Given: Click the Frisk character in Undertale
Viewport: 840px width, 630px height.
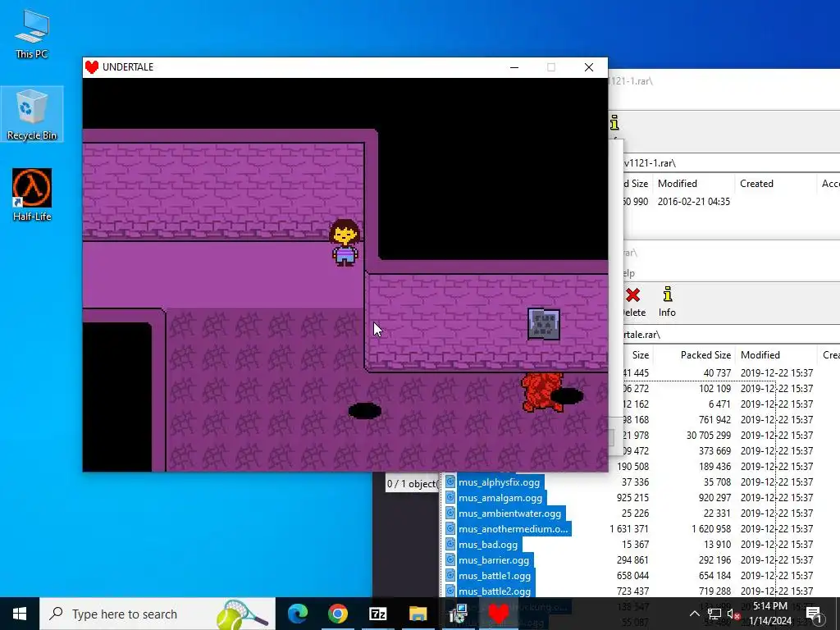Looking at the screenshot, I should 345,242.
